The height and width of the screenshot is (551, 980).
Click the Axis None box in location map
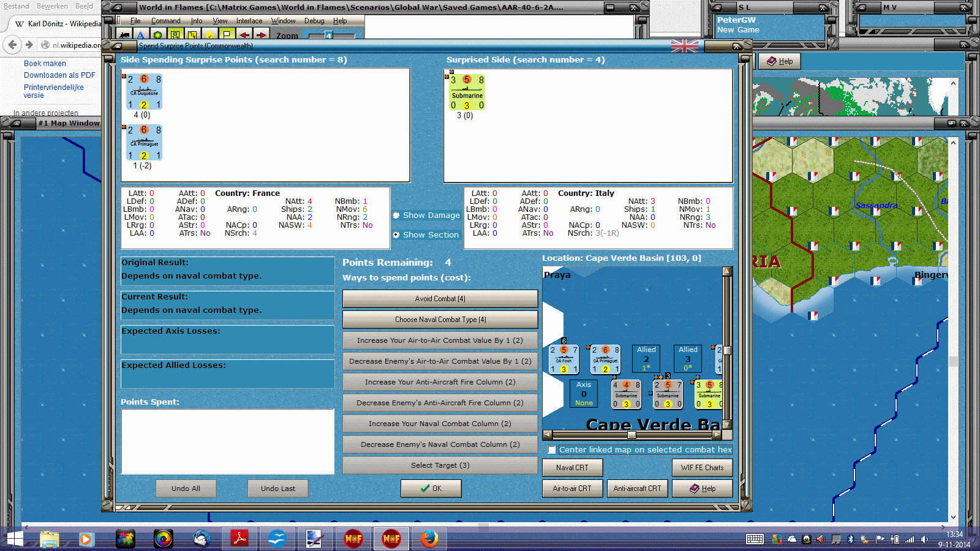point(584,394)
